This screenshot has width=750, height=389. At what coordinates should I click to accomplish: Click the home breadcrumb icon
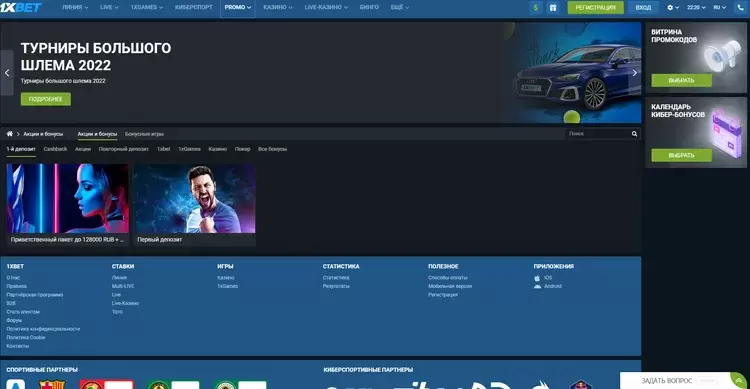[10, 134]
